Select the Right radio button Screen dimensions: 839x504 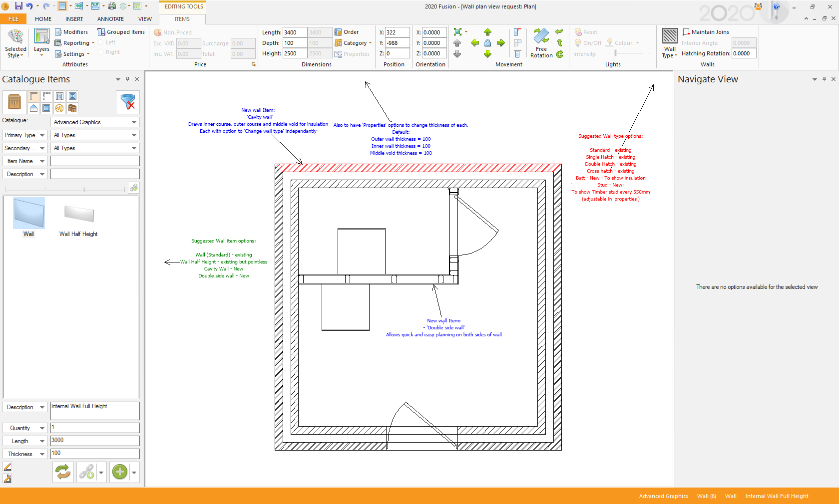coord(109,52)
